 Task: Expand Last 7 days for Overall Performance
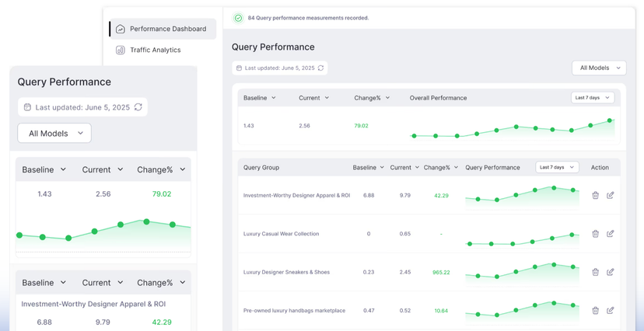[592, 98]
